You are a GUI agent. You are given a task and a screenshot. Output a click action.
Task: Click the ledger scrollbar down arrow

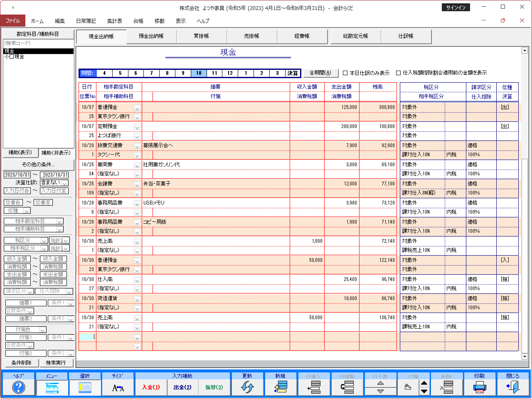[525, 357]
